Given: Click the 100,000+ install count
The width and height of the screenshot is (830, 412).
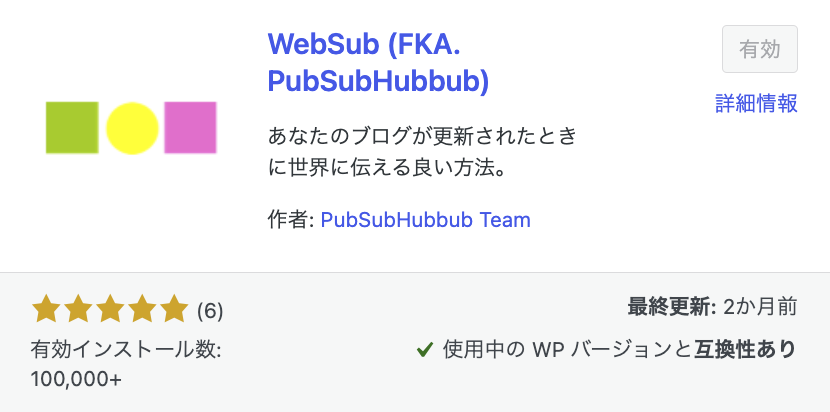Looking at the screenshot, I should click(x=76, y=379).
